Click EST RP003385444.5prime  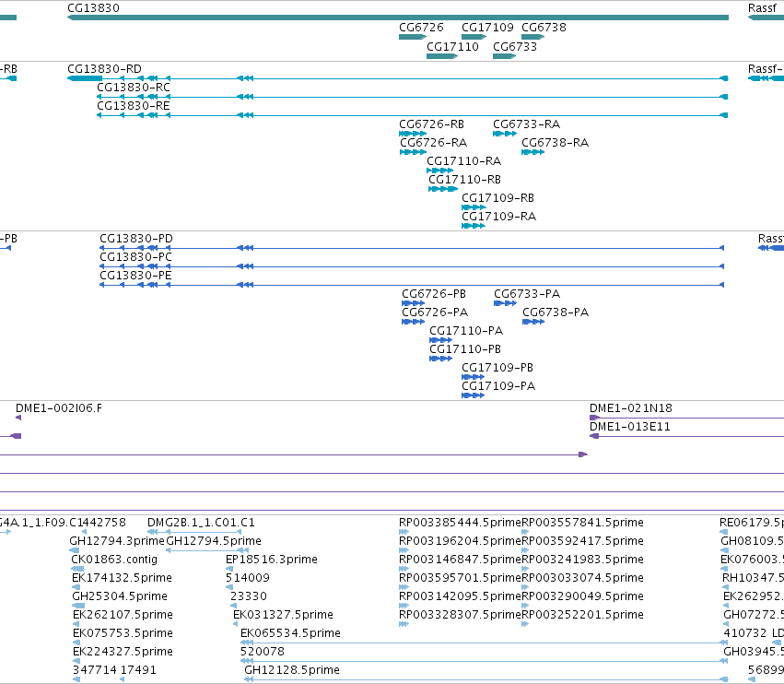pyautogui.click(x=404, y=532)
